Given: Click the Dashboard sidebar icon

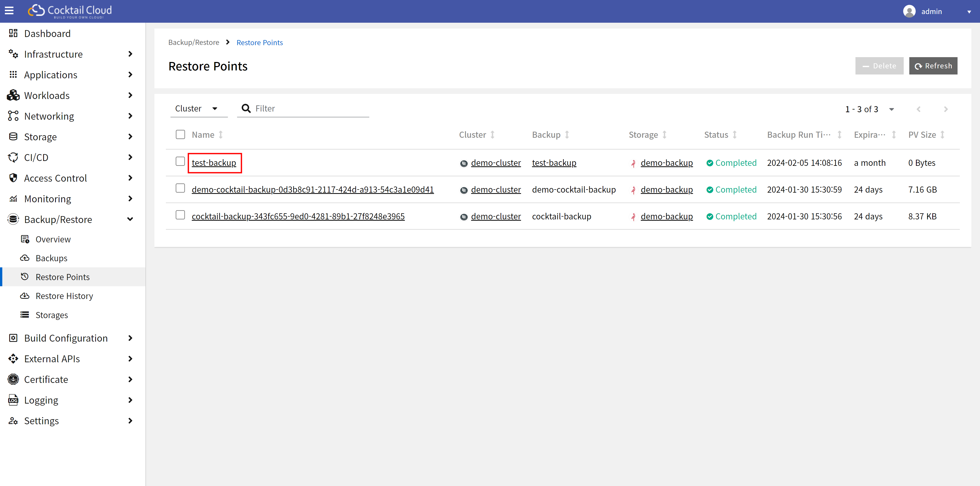Looking at the screenshot, I should coord(13,33).
